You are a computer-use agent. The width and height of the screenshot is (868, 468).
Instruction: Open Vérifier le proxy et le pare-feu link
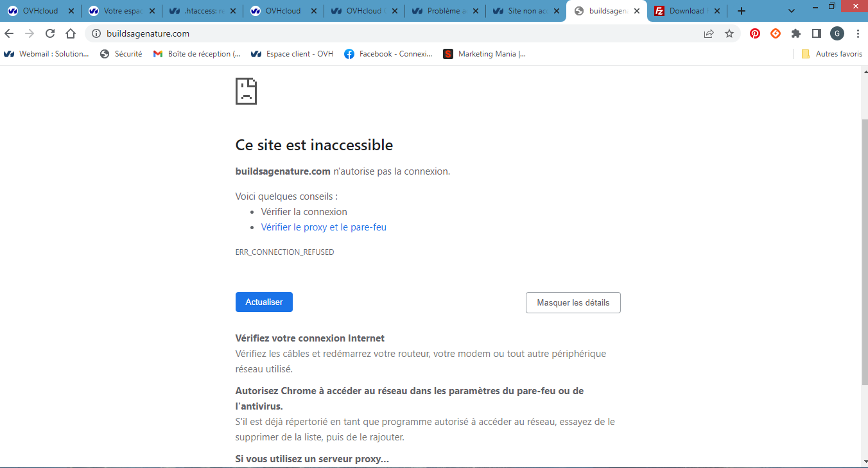coord(324,227)
